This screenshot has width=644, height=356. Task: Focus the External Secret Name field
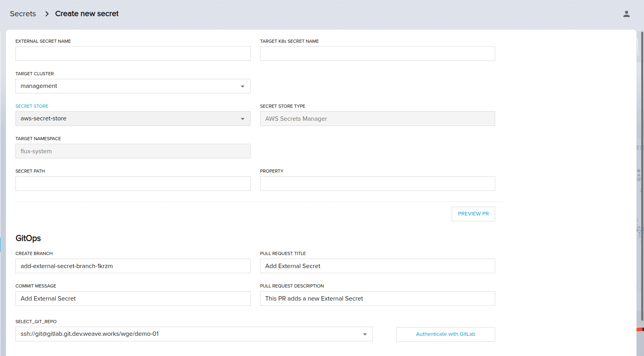133,54
